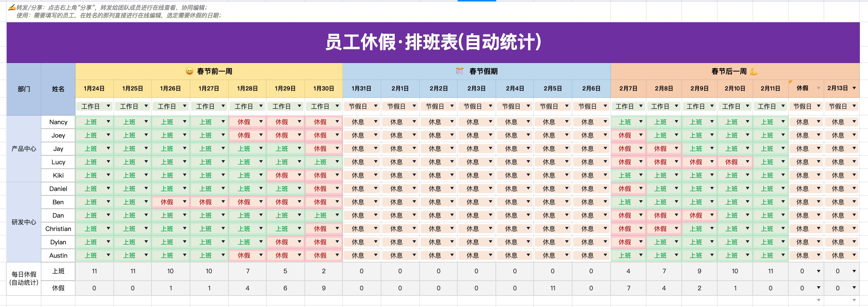Click the writing-hand emoji before 转发/分享

(12, 7)
